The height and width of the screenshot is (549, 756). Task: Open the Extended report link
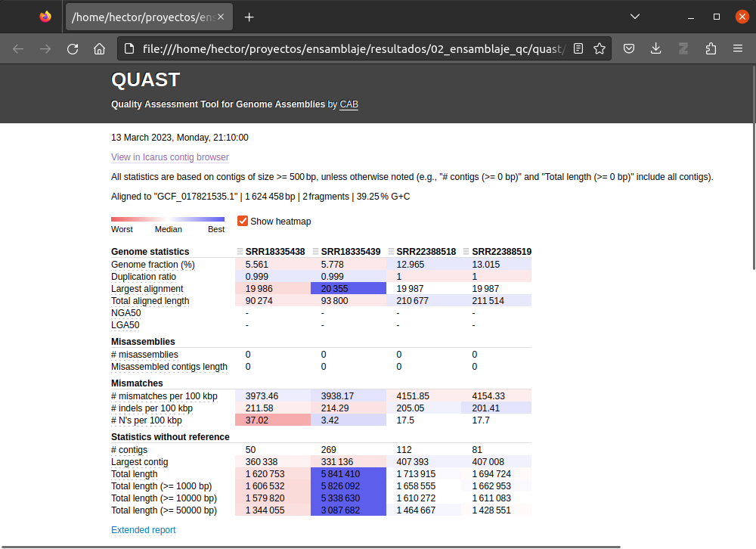(x=143, y=530)
